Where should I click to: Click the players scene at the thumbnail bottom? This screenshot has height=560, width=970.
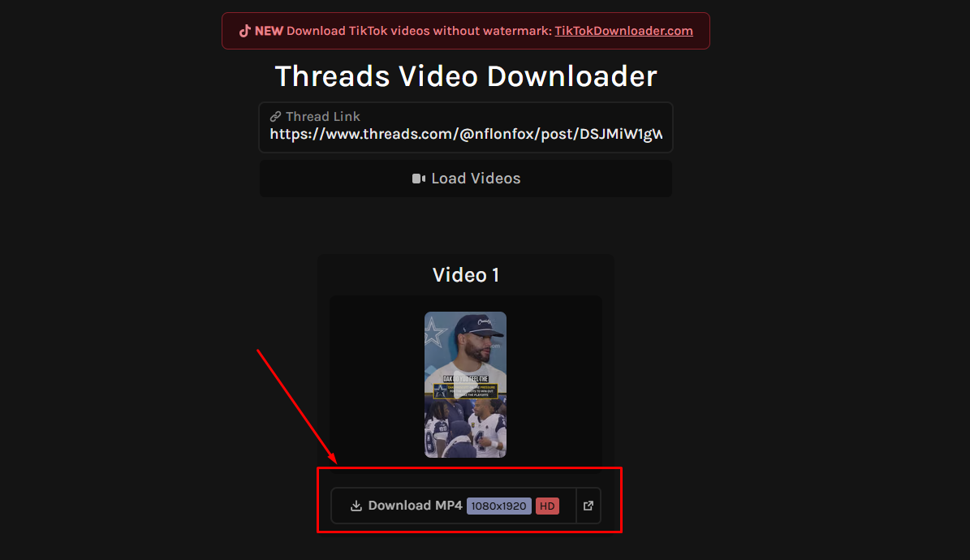[465, 429]
